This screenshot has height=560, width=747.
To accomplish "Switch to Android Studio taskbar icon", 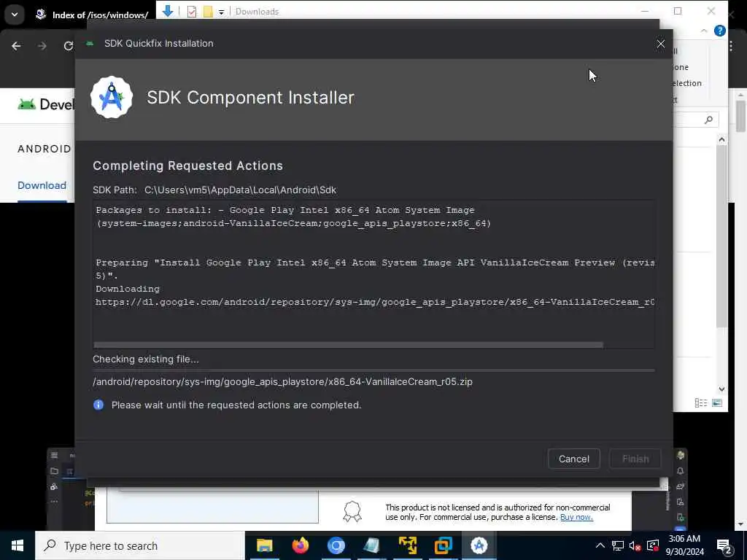I will click(x=479, y=545).
